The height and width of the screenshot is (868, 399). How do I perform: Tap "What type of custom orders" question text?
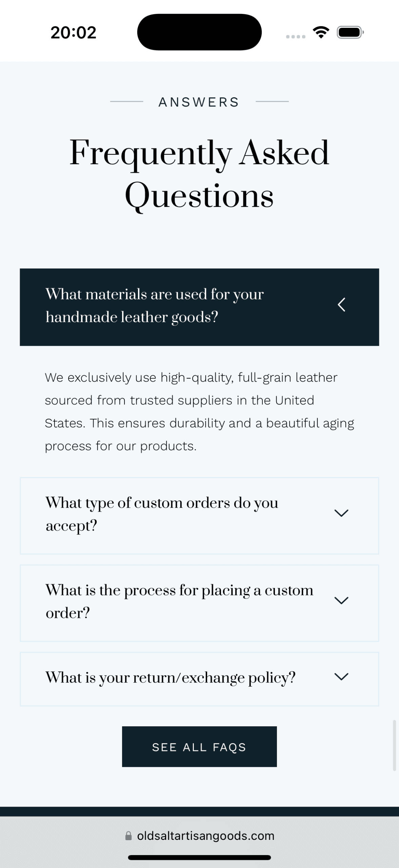point(162,514)
